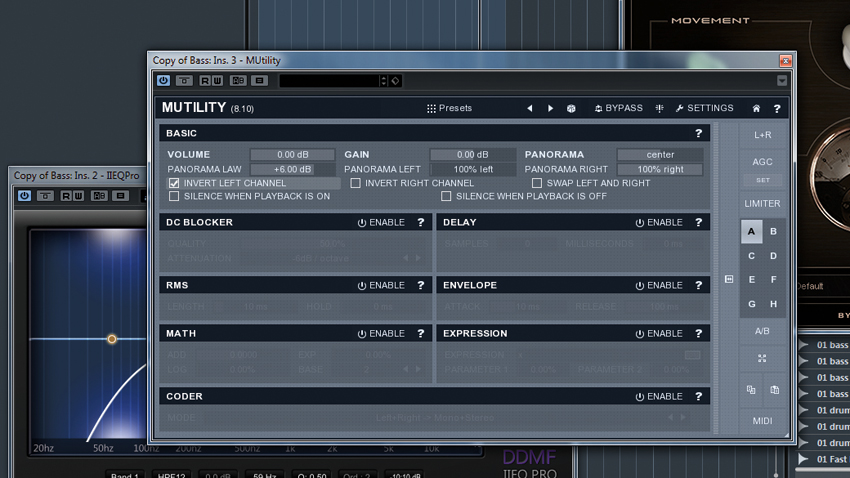The image size is (850, 478).
Task: Click the BYPASS button
Action: [x=619, y=108]
